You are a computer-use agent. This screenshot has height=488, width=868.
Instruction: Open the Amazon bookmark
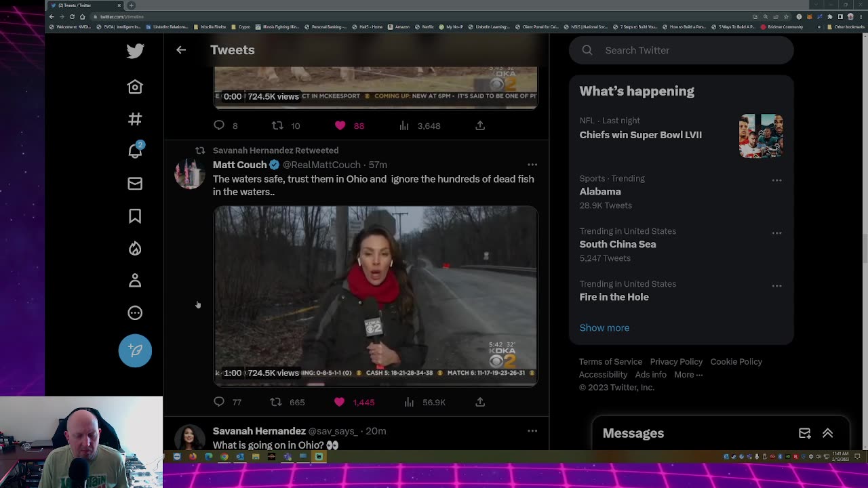(x=399, y=27)
